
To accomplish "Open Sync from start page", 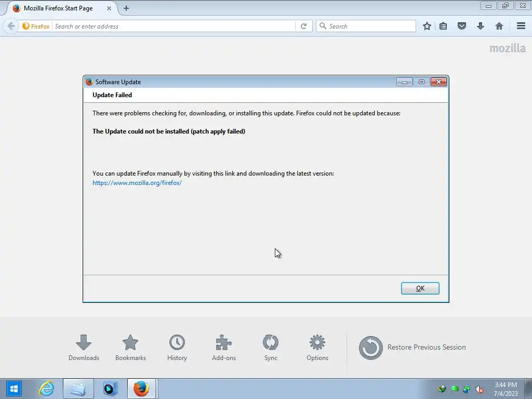I will tap(271, 348).
